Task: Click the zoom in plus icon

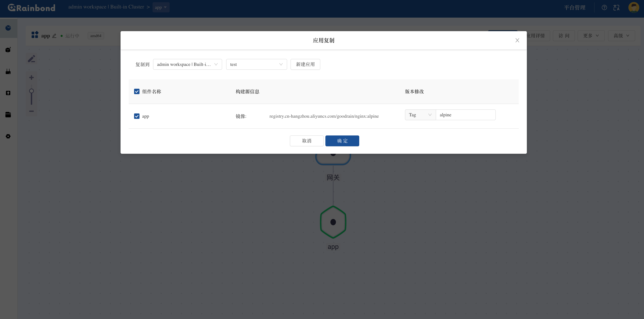Action: coord(31,78)
